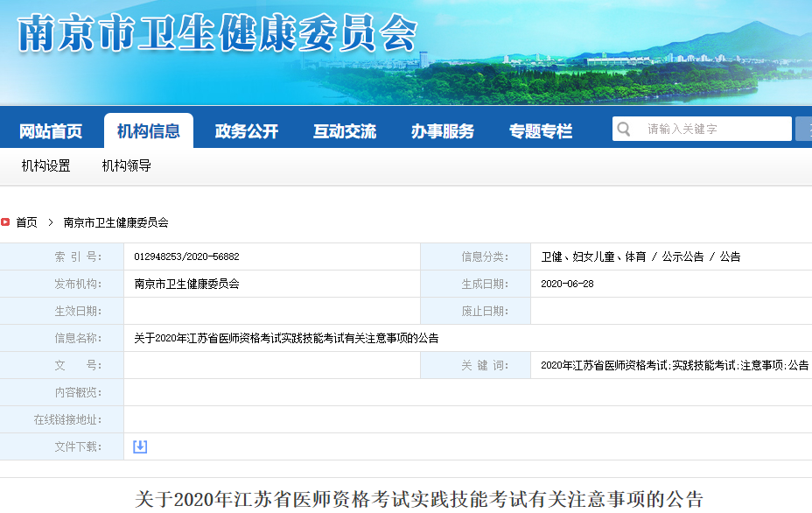
Task: Click the file download arrow icon
Action: [140, 446]
